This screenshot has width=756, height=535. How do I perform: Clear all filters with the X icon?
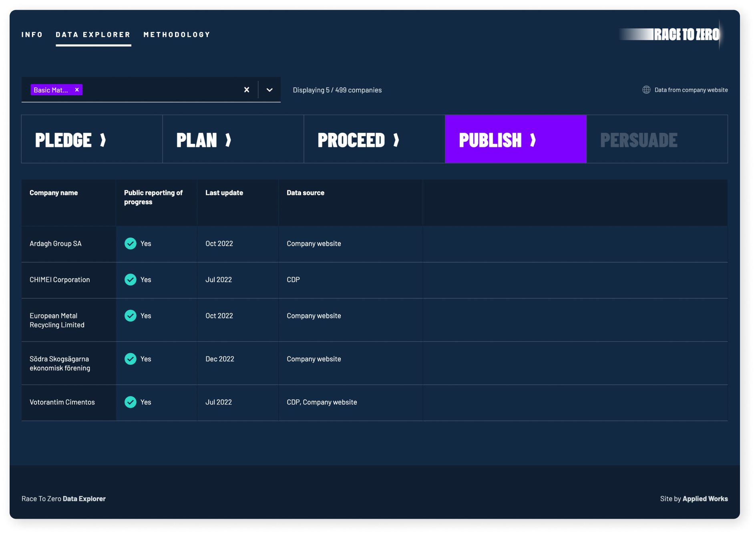tap(247, 90)
